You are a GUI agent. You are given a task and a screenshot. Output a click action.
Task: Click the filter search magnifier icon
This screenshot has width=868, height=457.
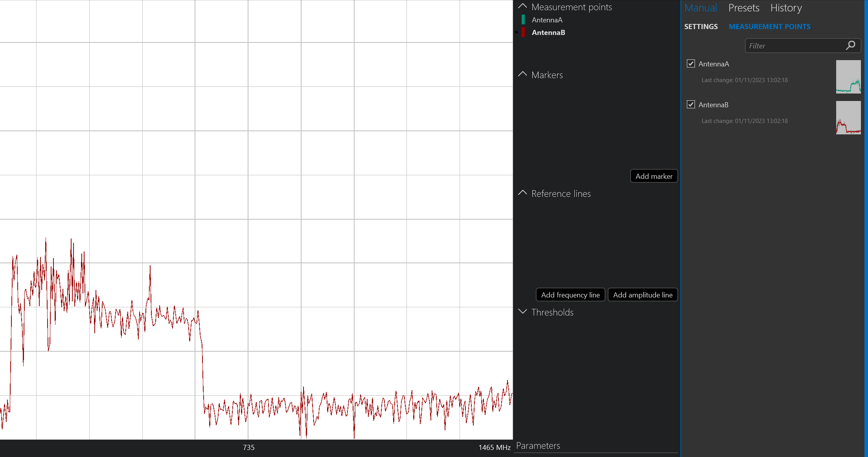point(850,46)
